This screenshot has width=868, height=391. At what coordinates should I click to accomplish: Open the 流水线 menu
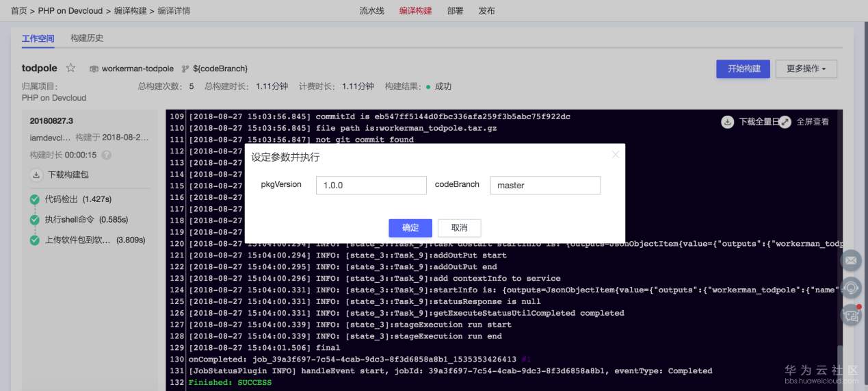pyautogui.click(x=372, y=11)
